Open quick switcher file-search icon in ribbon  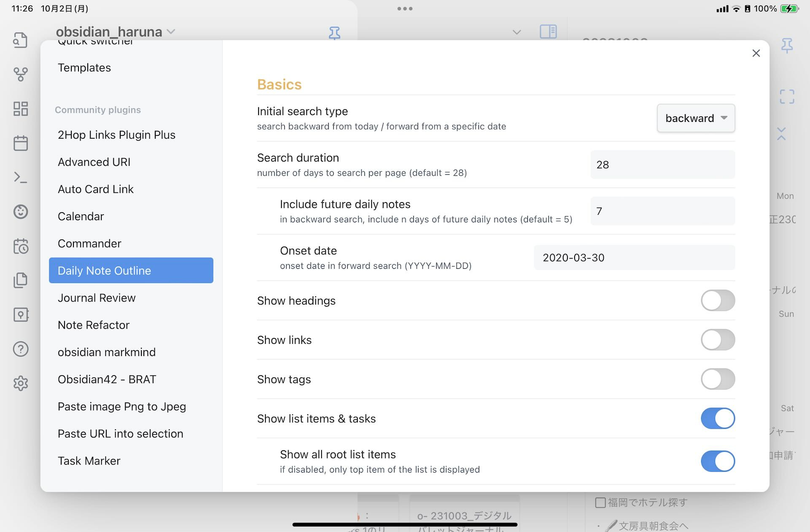pos(20,40)
